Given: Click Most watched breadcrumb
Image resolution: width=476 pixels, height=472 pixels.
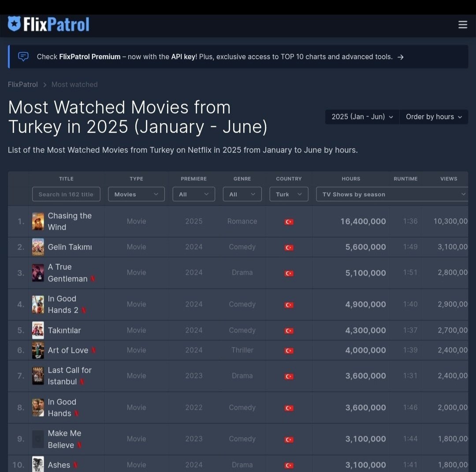Looking at the screenshot, I should point(74,85).
